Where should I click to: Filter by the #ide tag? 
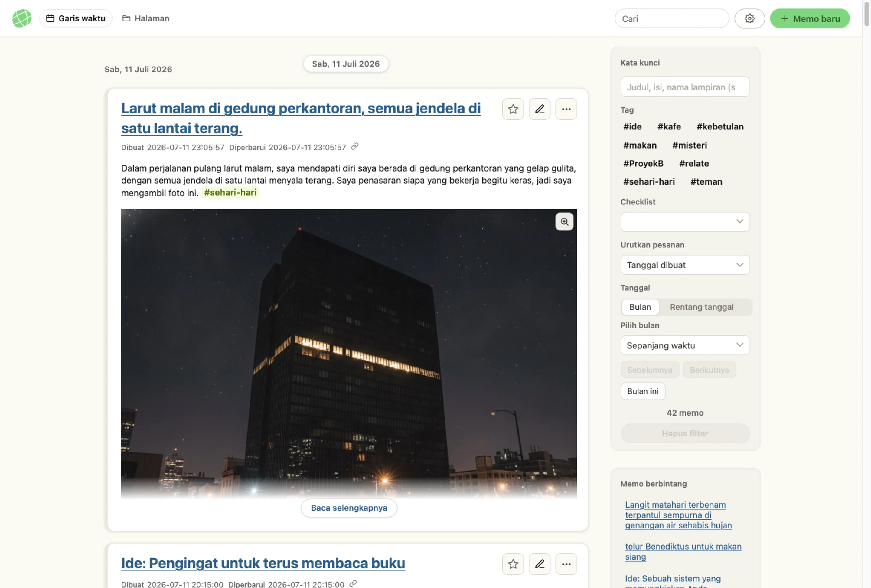coord(632,127)
